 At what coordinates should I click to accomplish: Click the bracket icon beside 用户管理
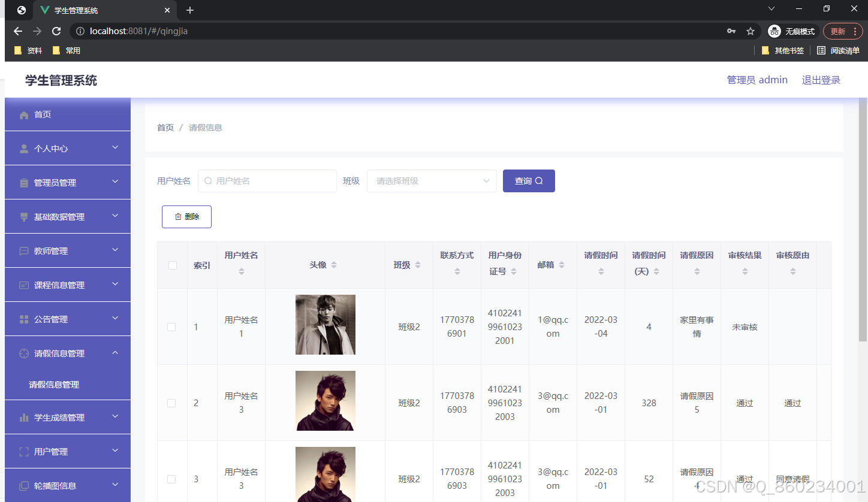click(24, 452)
